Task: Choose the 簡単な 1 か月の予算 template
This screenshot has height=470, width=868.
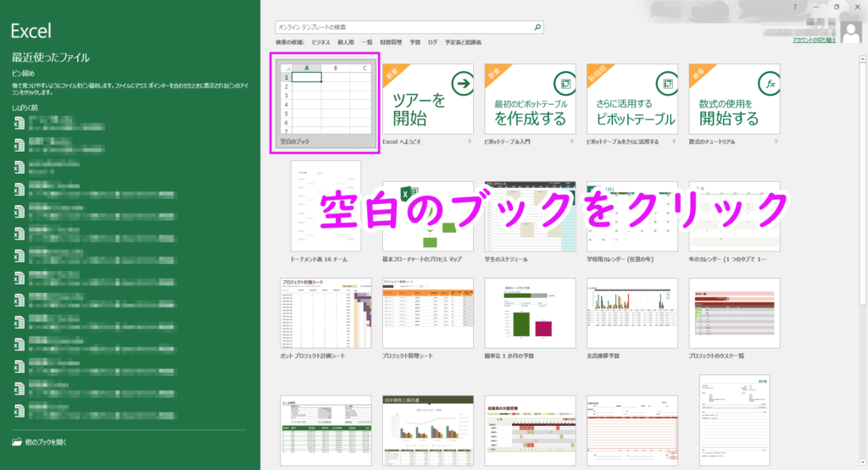Action: point(530,313)
